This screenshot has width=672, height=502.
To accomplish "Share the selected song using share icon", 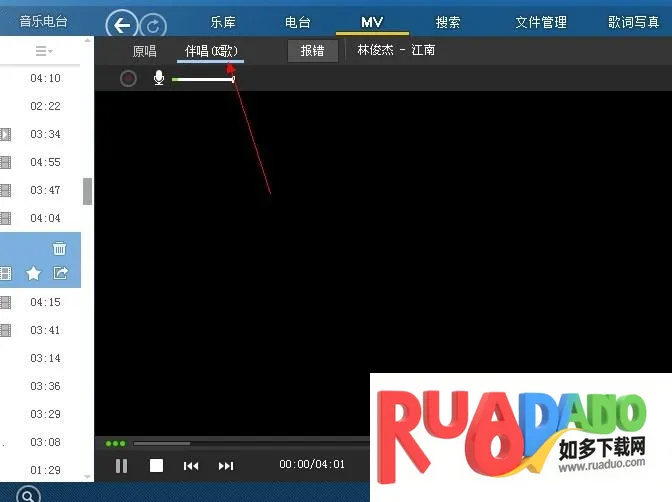I will click(60, 273).
